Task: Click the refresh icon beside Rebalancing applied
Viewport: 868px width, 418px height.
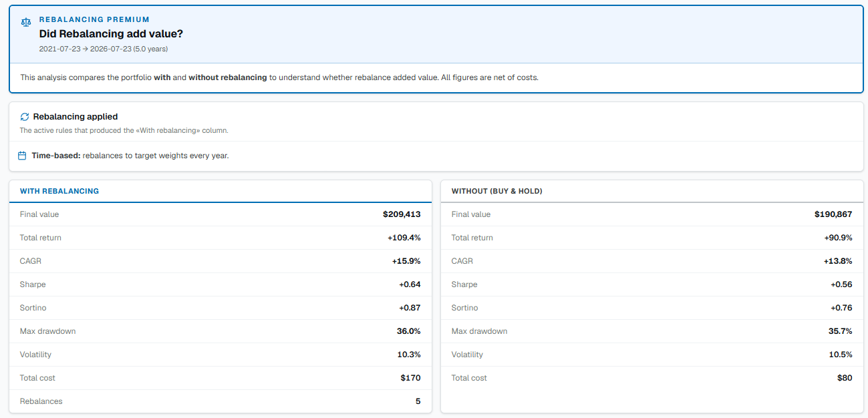Action: [x=25, y=117]
